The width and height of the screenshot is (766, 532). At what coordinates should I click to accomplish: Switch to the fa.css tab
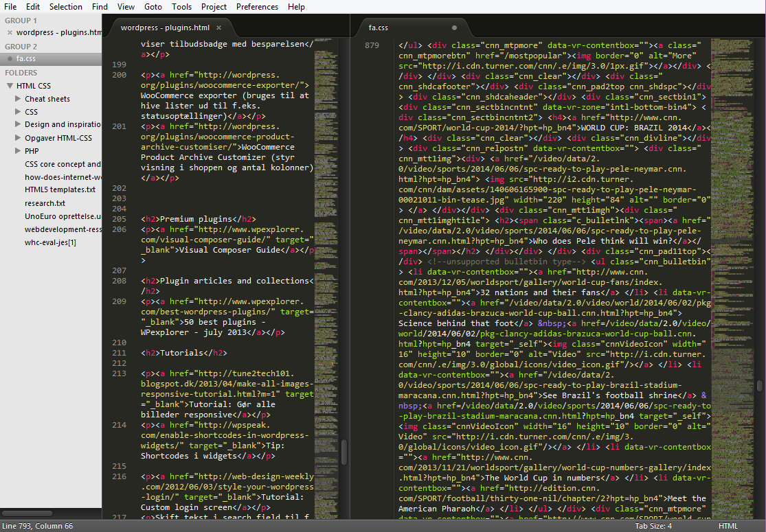click(x=378, y=28)
